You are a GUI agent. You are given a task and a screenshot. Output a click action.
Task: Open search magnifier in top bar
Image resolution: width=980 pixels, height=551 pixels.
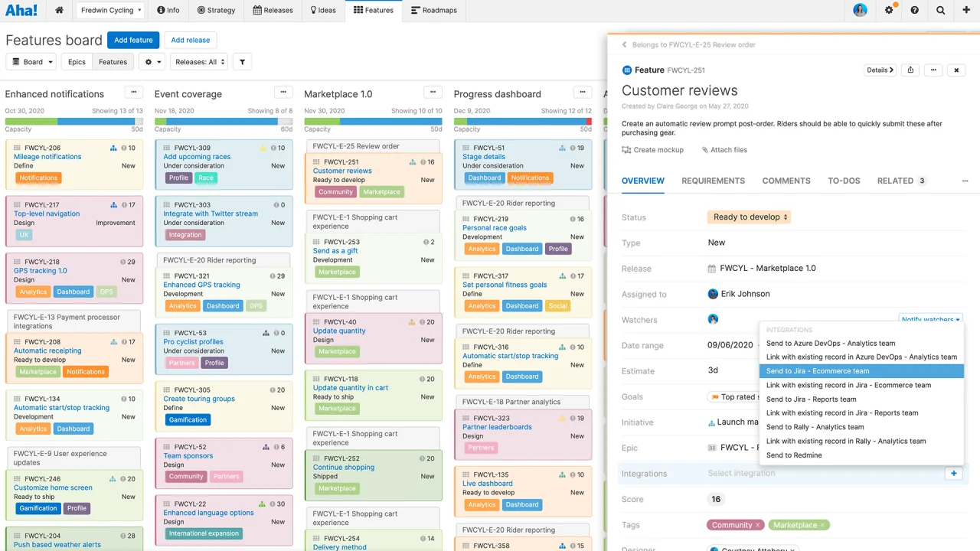pyautogui.click(x=941, y=10)
